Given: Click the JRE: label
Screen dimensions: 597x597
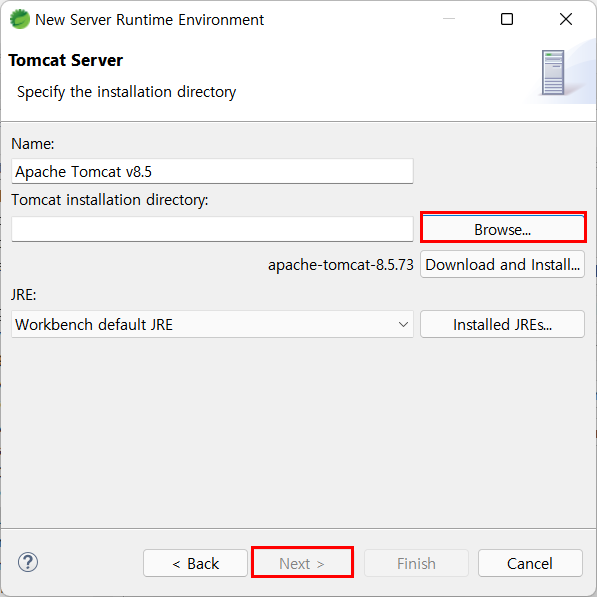Looking at the screenshot, I should (24, 295).
